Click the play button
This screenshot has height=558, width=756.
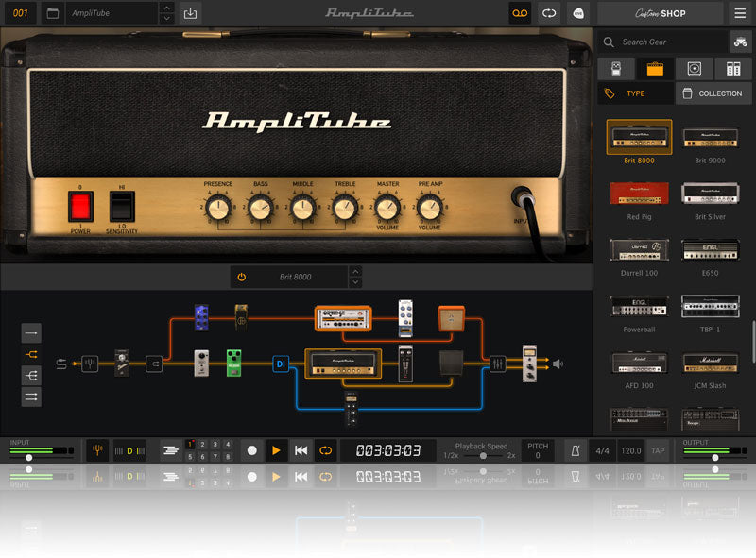(276, 450)
